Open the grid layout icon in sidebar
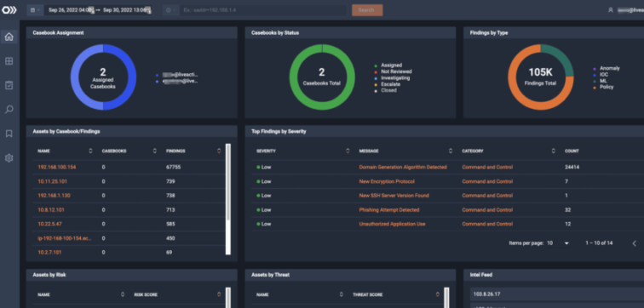This screenshot has width=644, height=308. [9, 61]
